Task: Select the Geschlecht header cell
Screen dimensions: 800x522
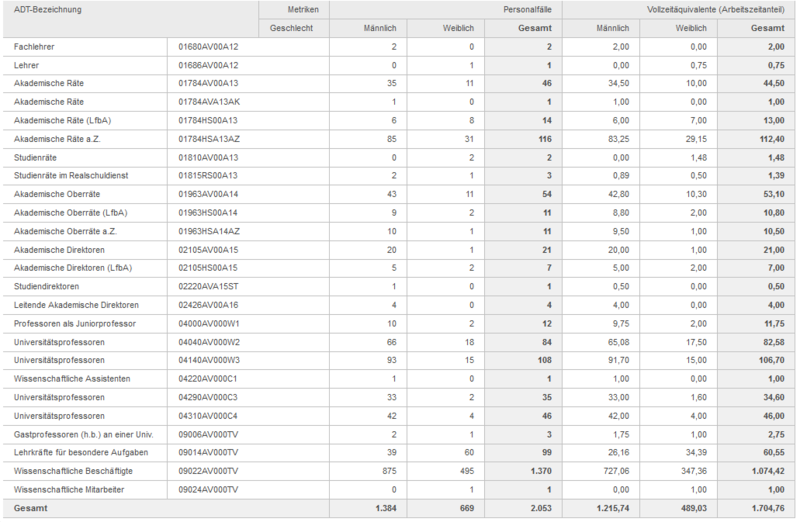Action: coord(292,28)
